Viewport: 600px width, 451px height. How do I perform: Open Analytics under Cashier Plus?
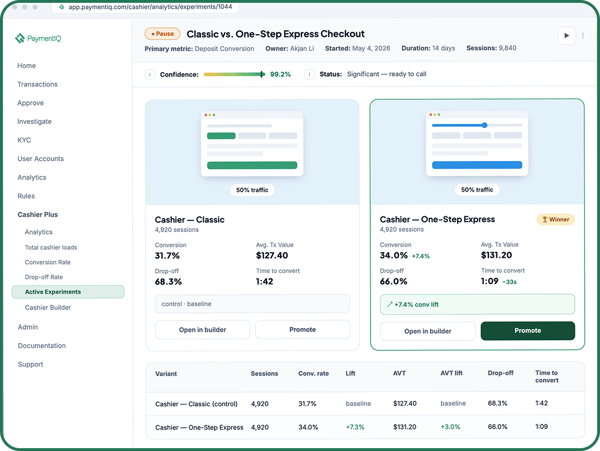pos(39,232)
